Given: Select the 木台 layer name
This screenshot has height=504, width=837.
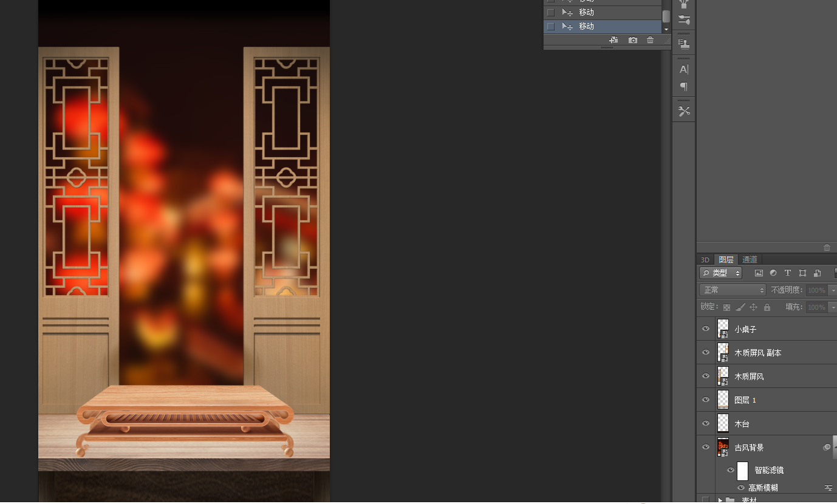Looking at the screenshot, I should [742, 424].
